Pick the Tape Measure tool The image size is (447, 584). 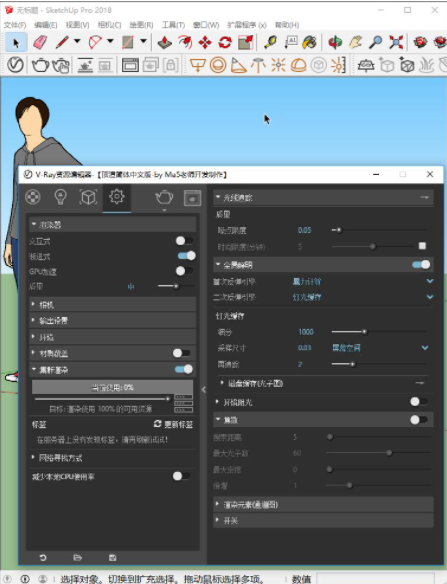(x=270, y=42)
